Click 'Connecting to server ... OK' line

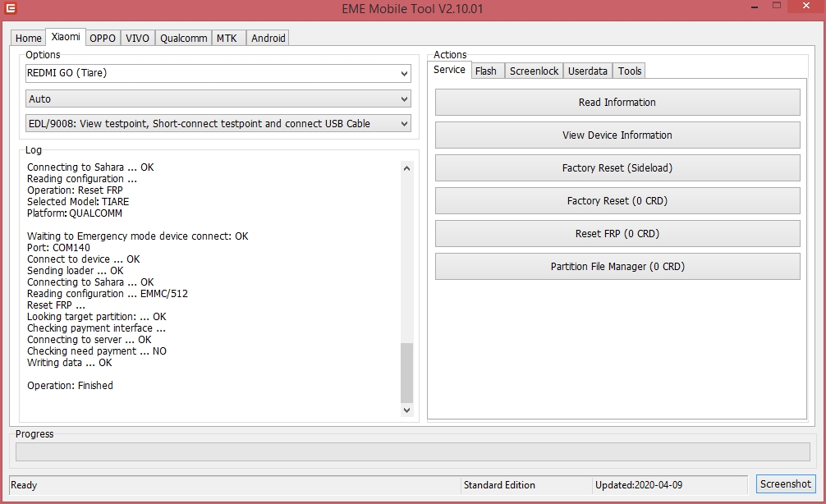coord(89,340)
